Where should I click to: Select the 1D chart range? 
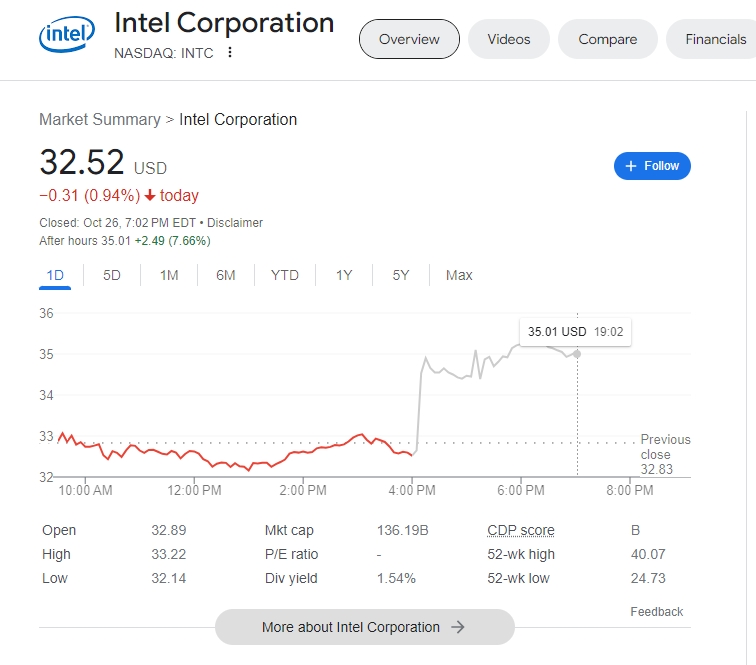click(x=55, y=275)
